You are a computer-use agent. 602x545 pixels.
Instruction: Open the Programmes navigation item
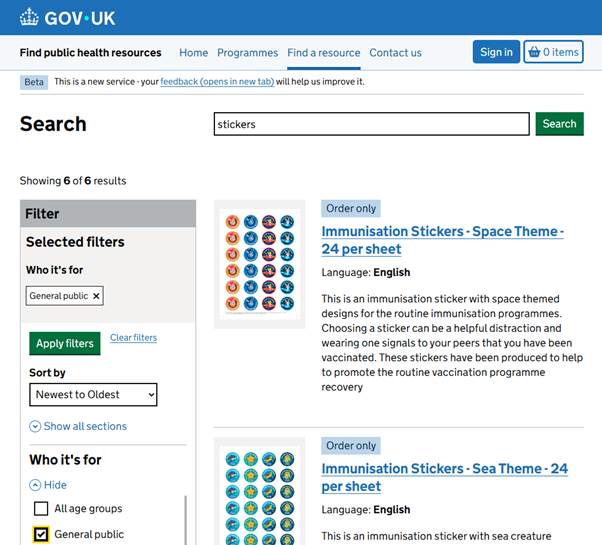(x=247, y=53)
